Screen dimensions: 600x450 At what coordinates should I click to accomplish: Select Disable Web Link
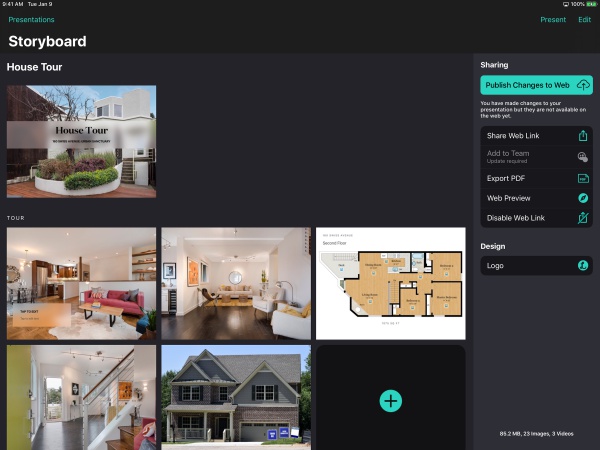(x=536, y=218)
